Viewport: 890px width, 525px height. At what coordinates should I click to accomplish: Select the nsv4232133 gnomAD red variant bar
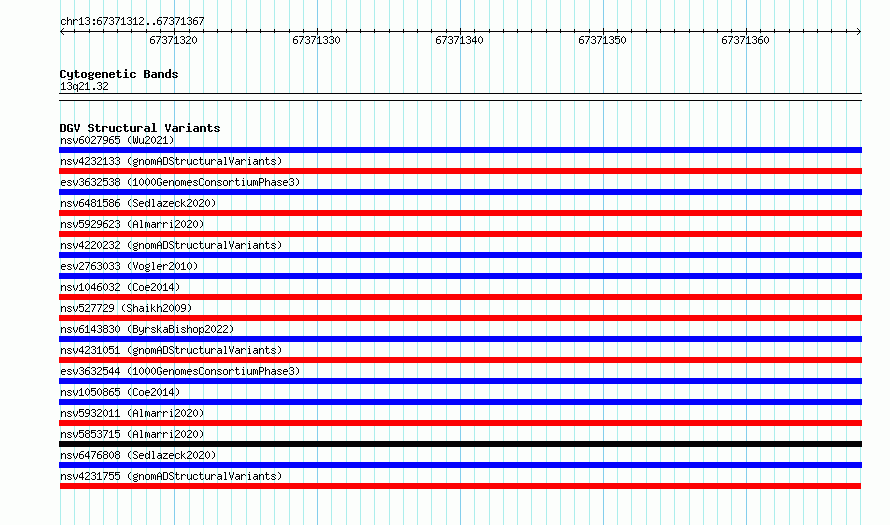coord(460,171)
